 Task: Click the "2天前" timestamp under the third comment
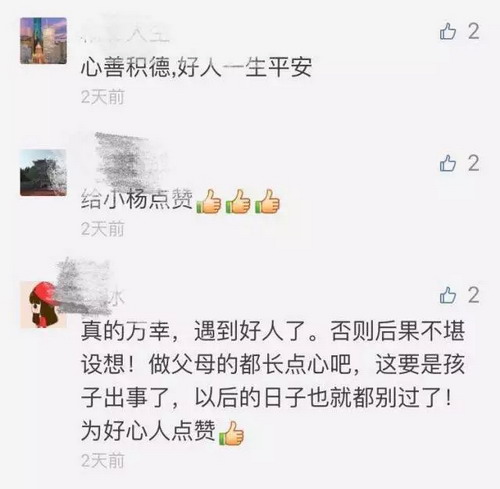pos(103,461)
